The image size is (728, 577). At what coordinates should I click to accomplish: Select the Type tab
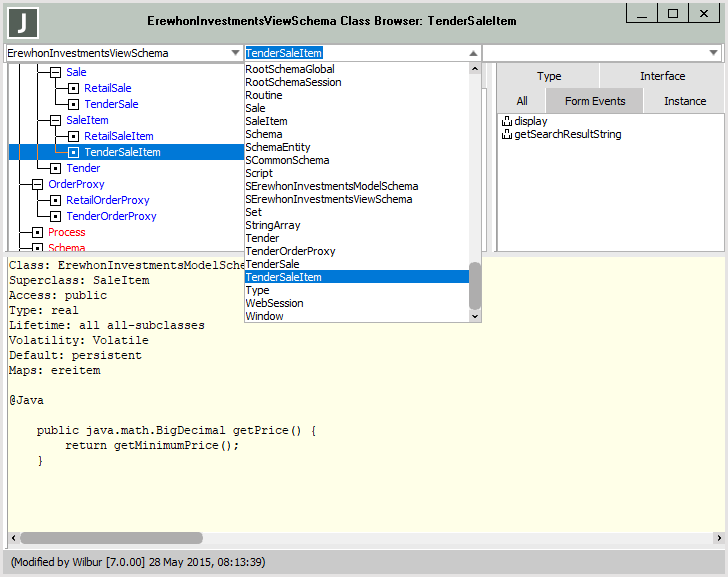pyautogui.click(x=549, y=76)
